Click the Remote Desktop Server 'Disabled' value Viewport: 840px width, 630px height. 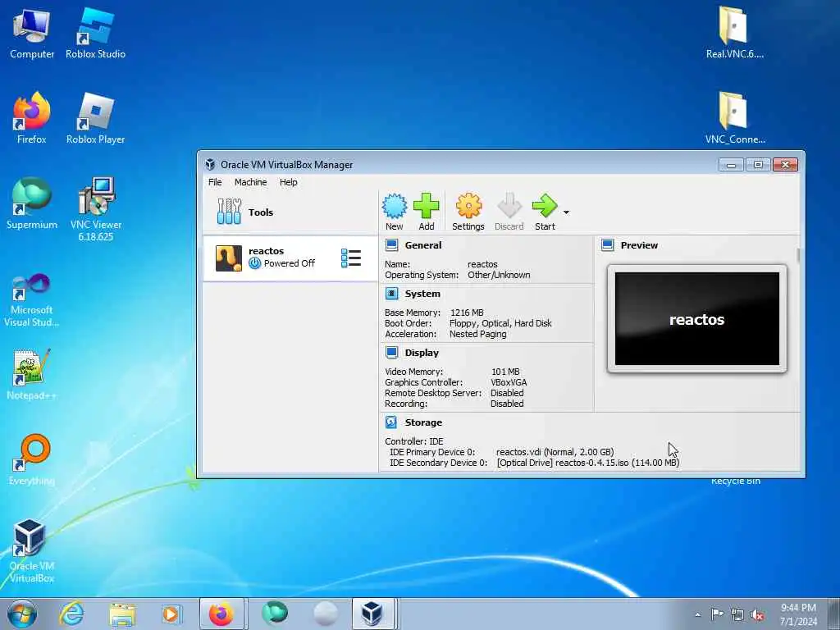(x=507, y=393)
